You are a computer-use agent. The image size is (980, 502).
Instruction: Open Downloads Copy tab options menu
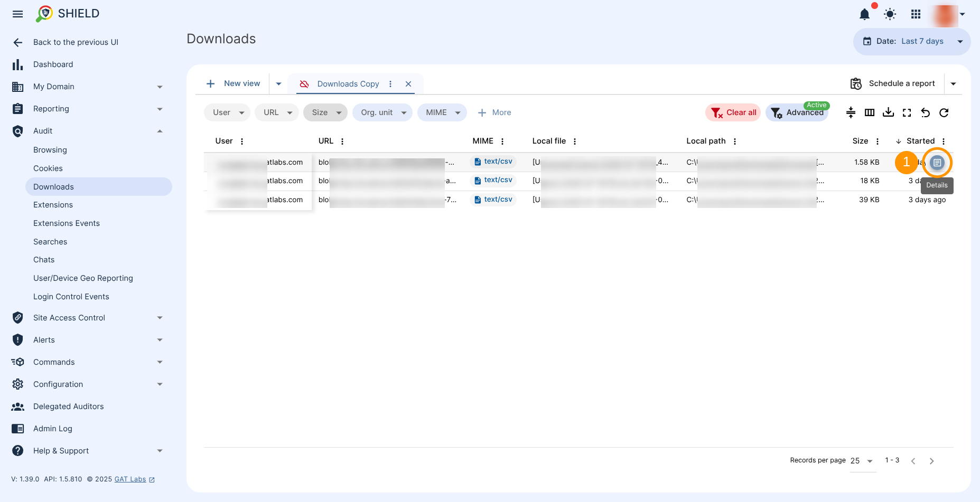pyautogui.click(x=390, y=84)
